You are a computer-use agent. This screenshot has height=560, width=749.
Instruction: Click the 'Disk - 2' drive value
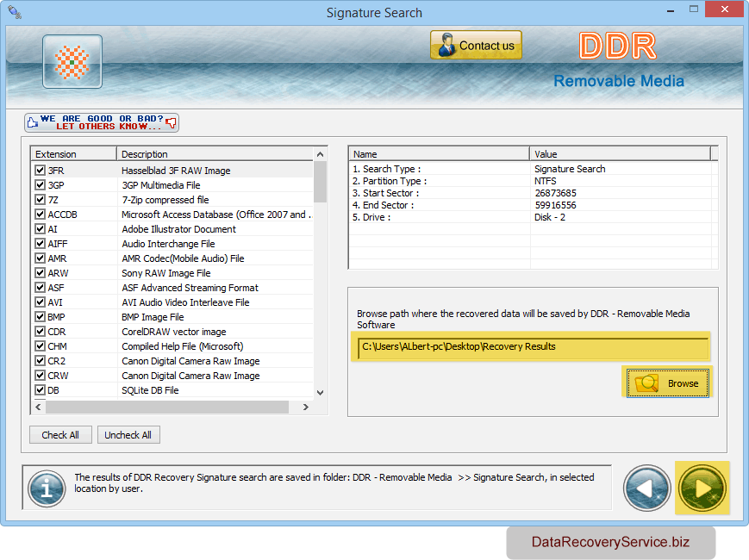tap(550, 217)
